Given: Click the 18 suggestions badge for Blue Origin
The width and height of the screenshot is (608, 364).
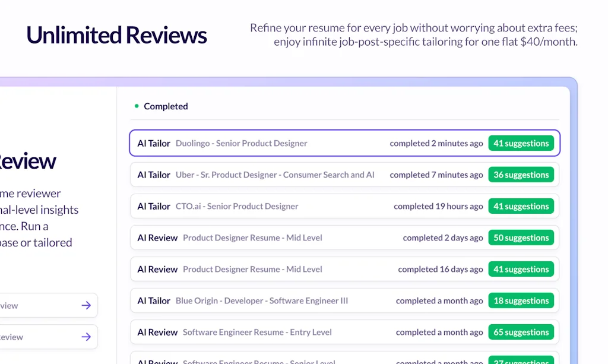Looking at the screenshot, I should [521, 300].
